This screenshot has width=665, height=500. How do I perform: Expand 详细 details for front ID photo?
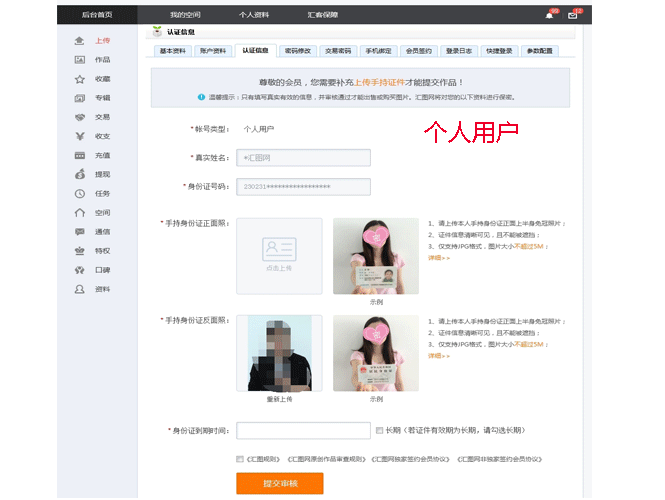438,257
